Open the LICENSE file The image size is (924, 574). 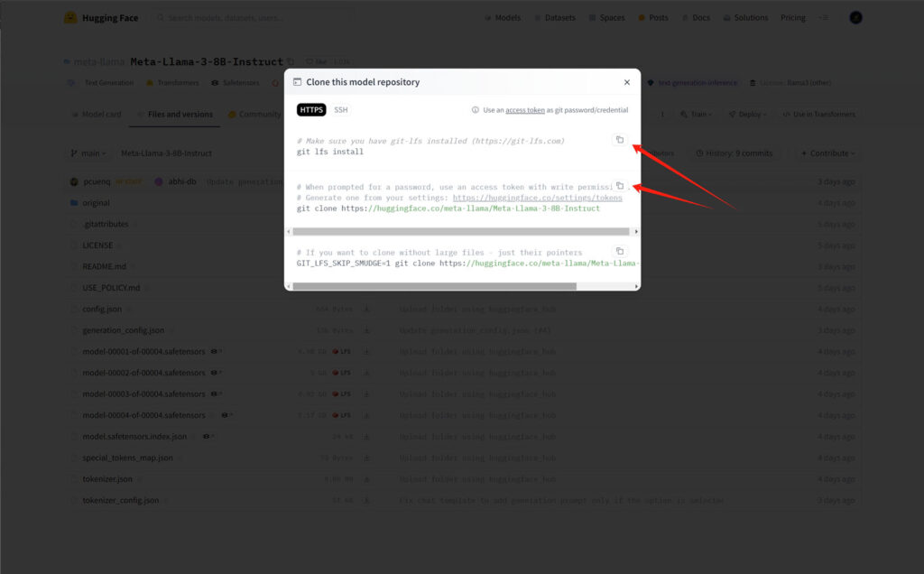[97, 245]
